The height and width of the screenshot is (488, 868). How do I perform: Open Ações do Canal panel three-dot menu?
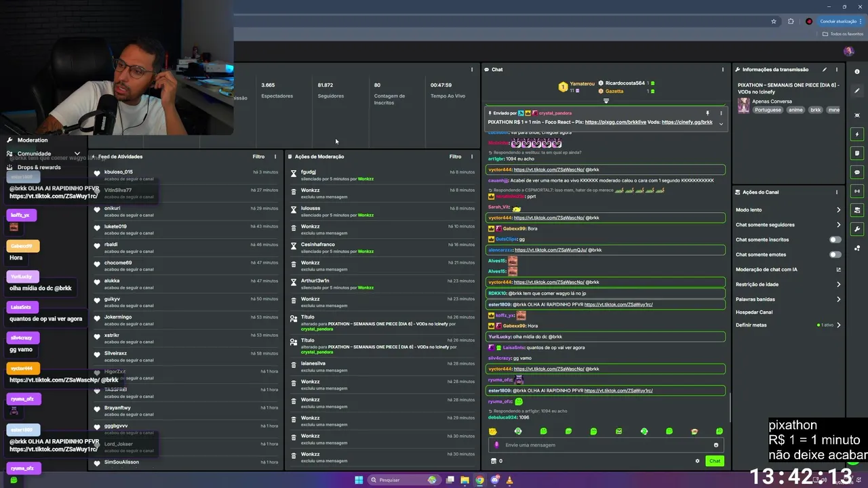pos(837,192)
